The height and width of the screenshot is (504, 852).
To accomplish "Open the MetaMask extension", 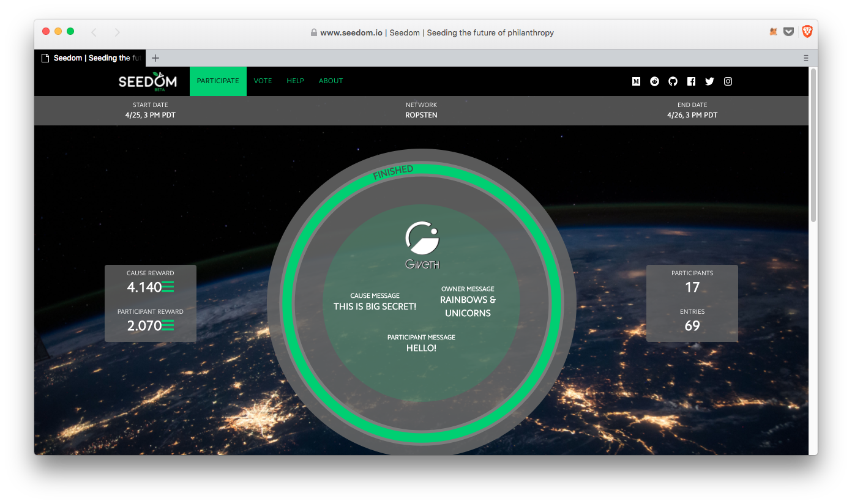I will [773, 31].
